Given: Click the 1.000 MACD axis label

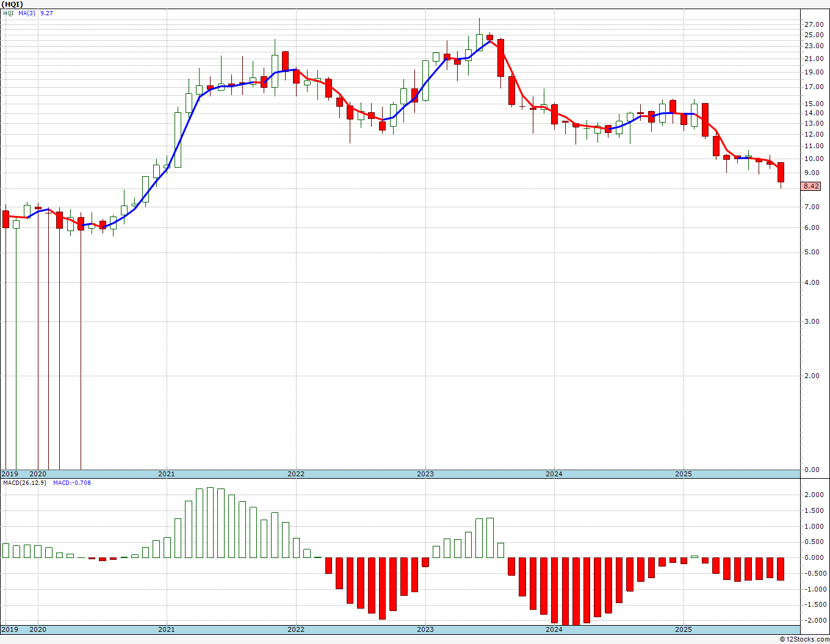Looking at the screenshot, I should click(x=815, y=527).
